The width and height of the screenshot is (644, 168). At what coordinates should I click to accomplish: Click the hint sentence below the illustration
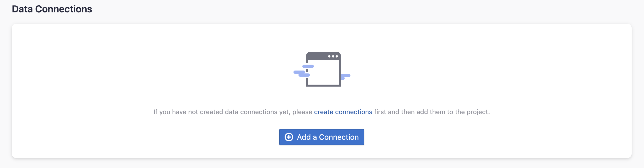click(322, 112)
